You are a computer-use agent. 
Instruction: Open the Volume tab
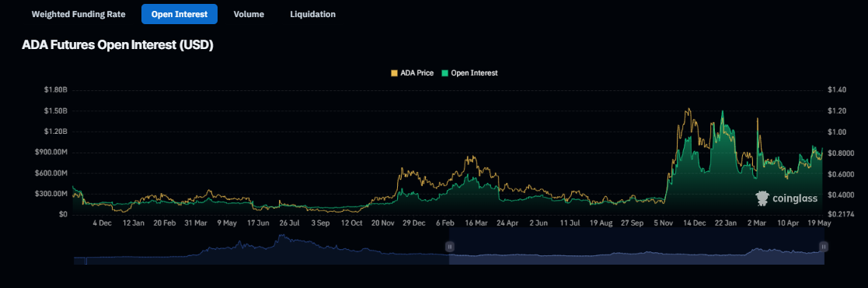coord(249,15)
